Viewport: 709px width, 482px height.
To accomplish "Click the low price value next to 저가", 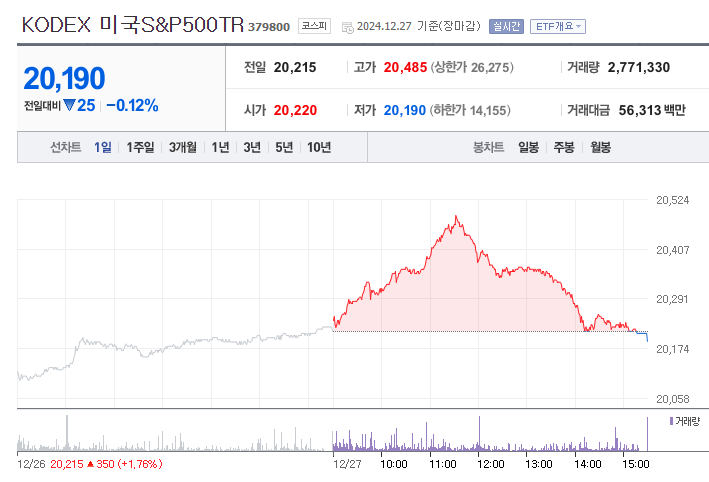I will tap(405, 110).
